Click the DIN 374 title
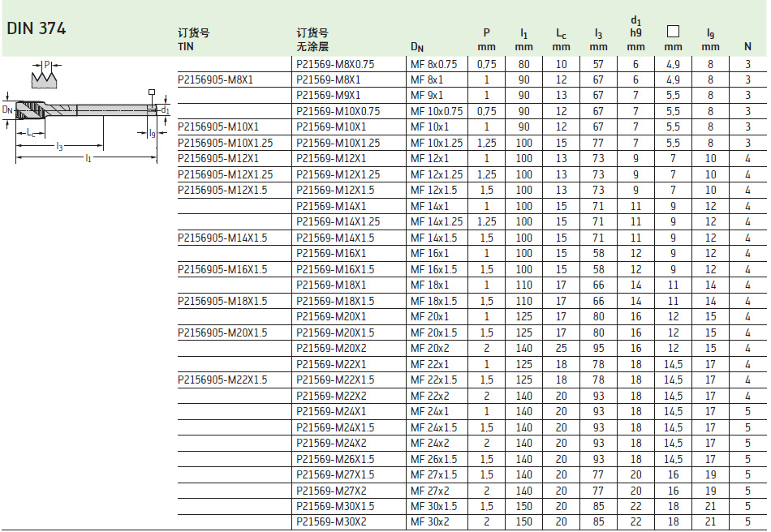The image size is (771, 532). [37, 28]
